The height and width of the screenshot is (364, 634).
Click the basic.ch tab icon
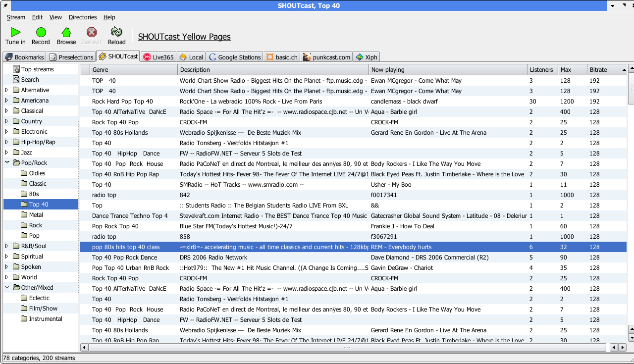pyautogui.click(x=270, y=57)
